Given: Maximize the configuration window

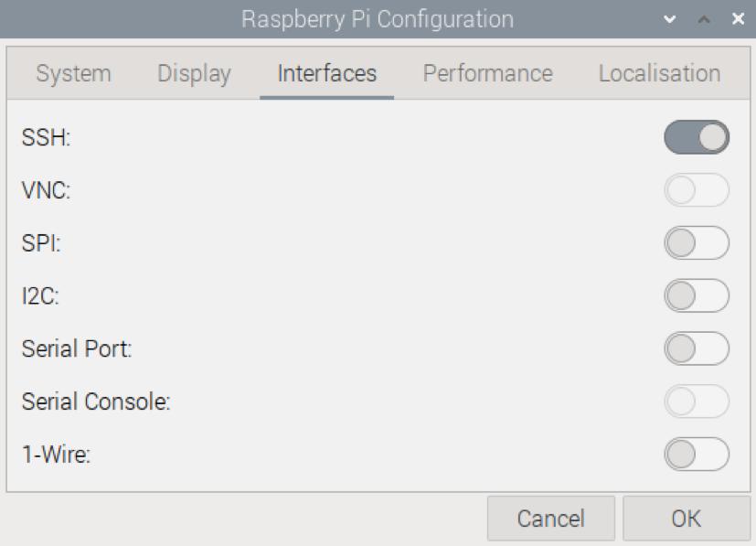Looking at the screenshot, I should pyautogui.click(x=704, y=19).
